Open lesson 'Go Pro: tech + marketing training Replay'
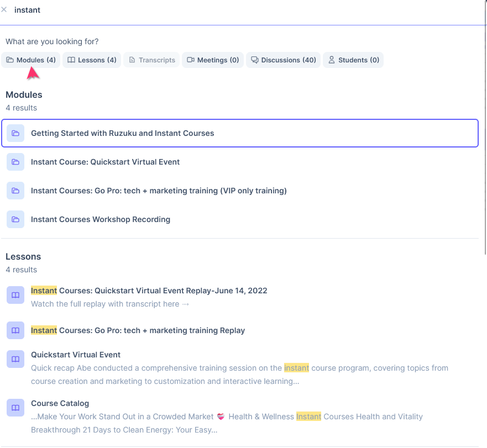Viewport: 487px width, 448px height. (x=138, y=330)
